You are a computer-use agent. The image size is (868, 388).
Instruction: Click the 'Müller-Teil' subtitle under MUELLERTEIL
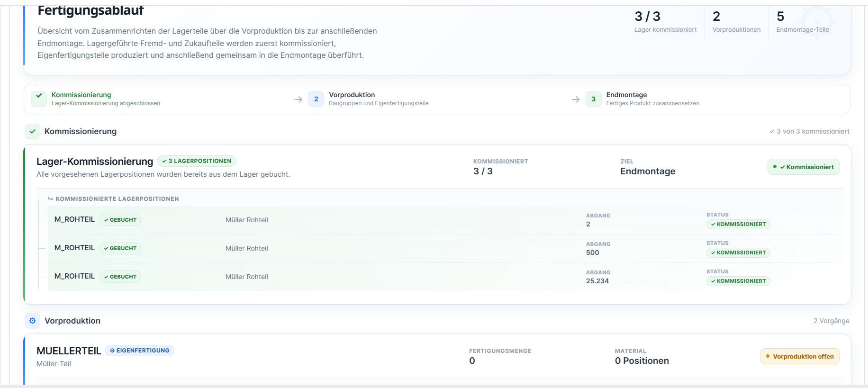54,364
